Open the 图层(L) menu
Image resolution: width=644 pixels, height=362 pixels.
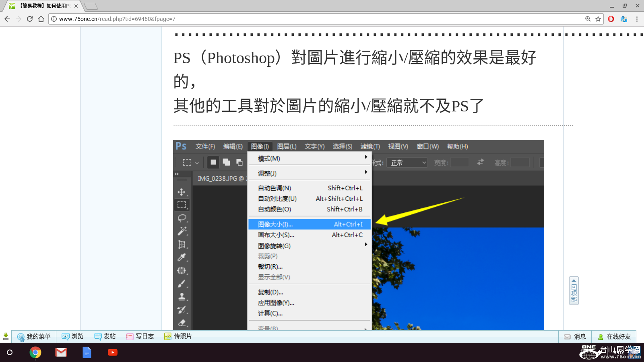click(287, 146)
